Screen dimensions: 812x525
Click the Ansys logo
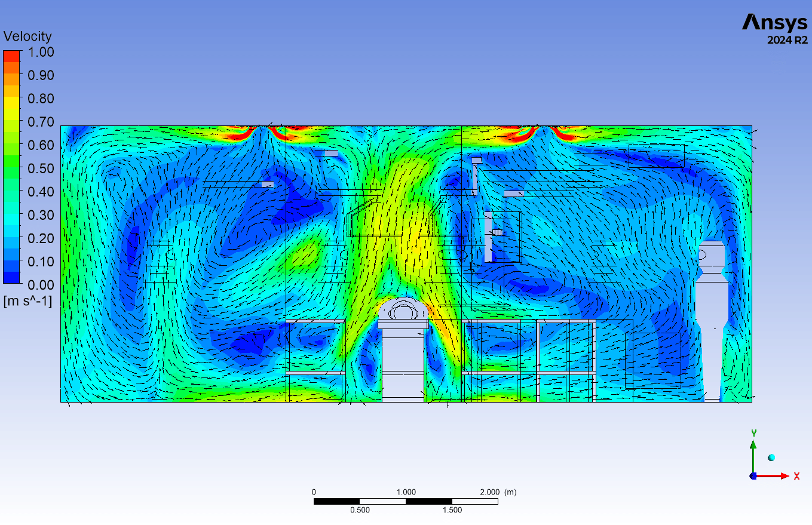(774, 23)
